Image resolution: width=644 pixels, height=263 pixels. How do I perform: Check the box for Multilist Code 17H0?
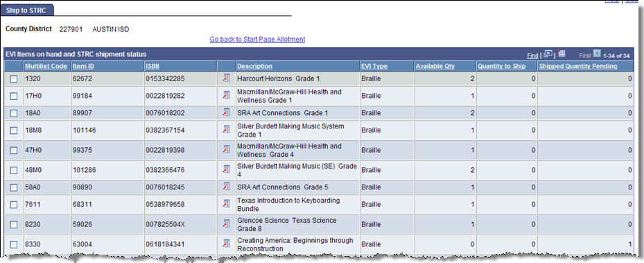14,96
